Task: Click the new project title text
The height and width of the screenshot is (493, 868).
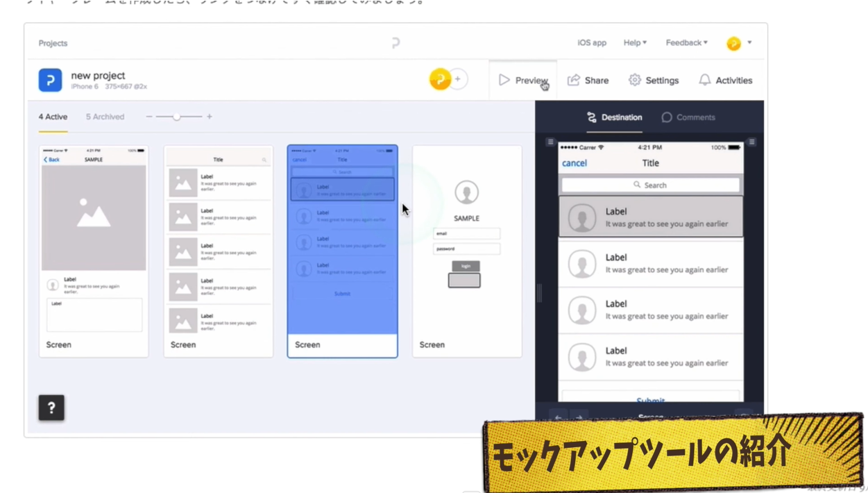Action: coord(98,75)
